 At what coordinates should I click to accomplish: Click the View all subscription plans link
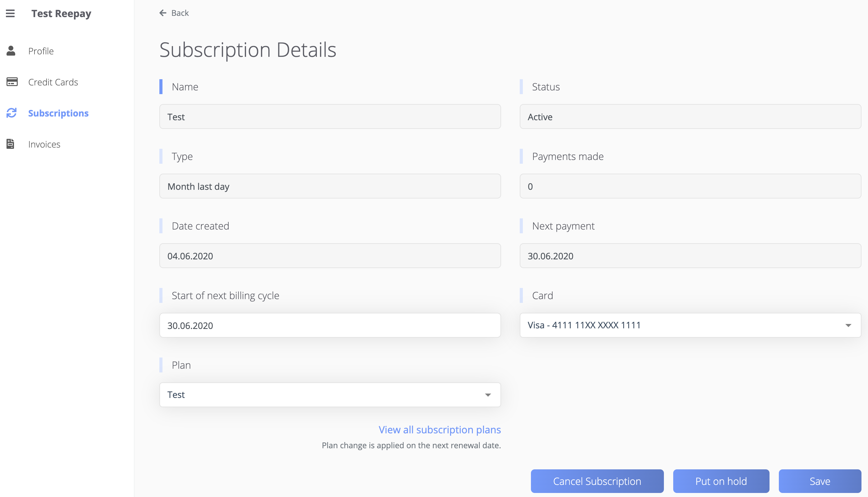click(440, 429)
